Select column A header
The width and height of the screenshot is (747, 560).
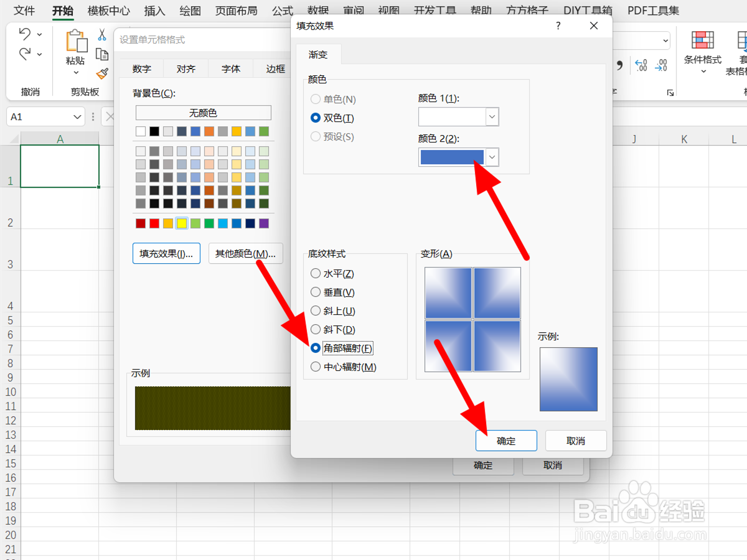[60, 139]
